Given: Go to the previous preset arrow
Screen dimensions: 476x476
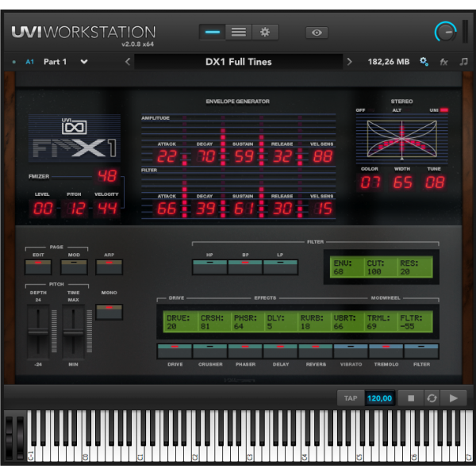Looking at the screenshot, I should (128, 62).
